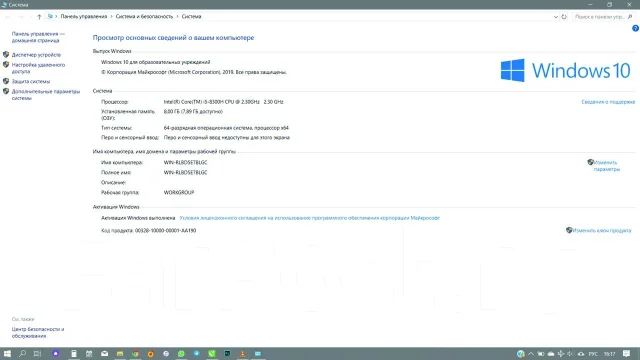Image resolution: width=640 pixels, height=360 pixels.
Task: Open the Action Center notifications
Action: click(627, 353)
